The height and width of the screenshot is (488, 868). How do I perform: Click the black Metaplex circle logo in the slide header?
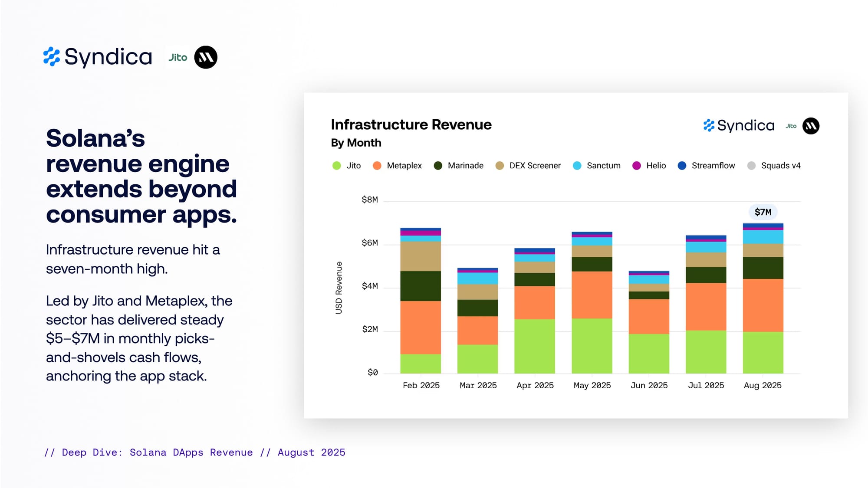pyautogui.click(x=206, y=57)
